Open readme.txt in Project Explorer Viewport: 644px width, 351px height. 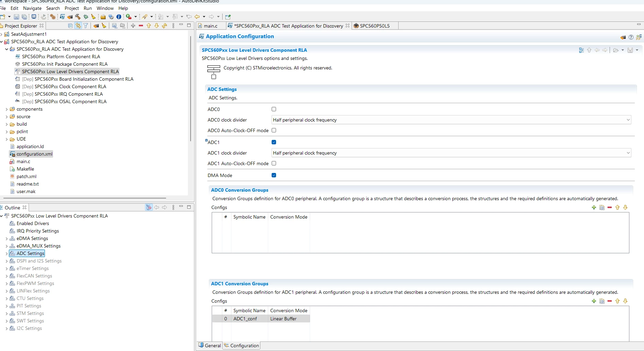point(28,184)
